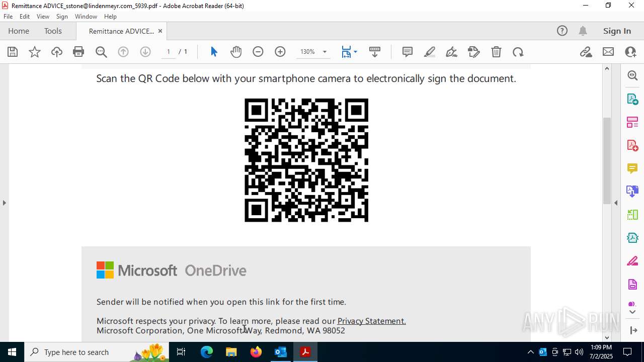644x362 pixels.
Task: Open Comment tool in right pane
Action: [632, 168]
